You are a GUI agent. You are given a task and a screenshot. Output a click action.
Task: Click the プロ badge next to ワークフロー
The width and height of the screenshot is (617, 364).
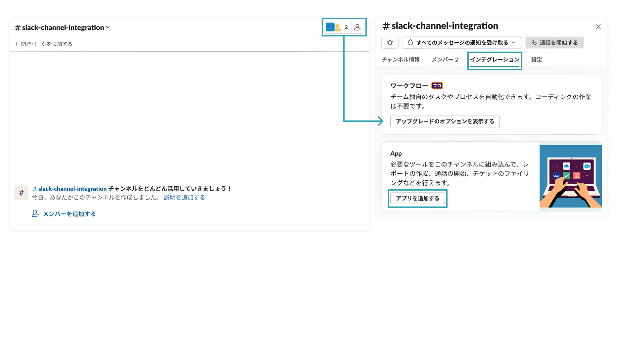tap(437, 86)
